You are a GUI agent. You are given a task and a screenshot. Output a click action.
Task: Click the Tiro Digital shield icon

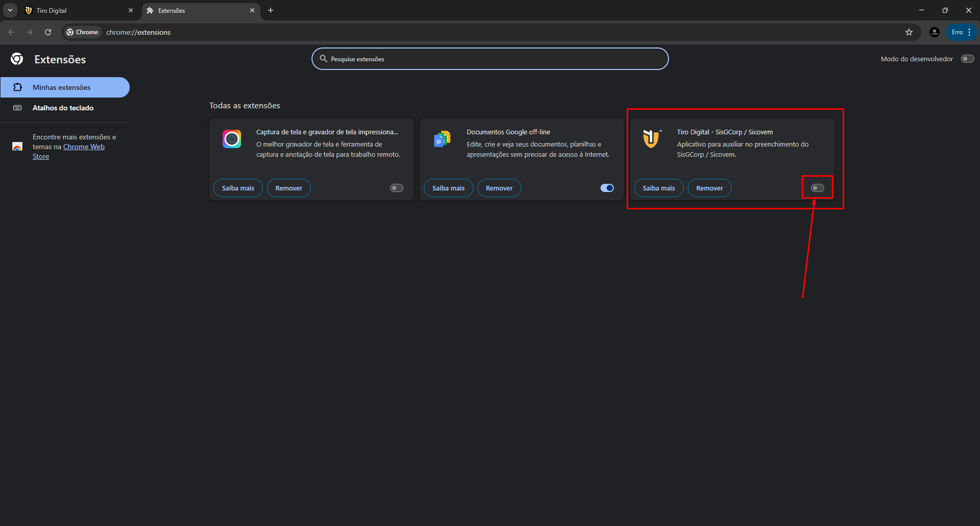[652, 138]
